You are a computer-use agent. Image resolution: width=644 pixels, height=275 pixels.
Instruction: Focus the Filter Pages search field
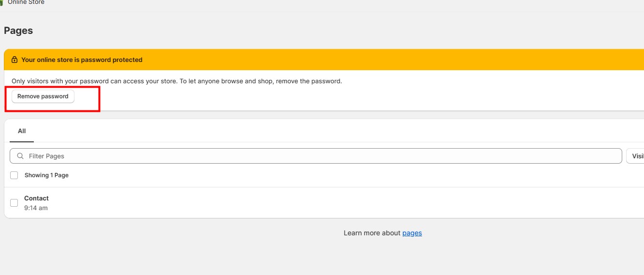[x=319, y=156]
